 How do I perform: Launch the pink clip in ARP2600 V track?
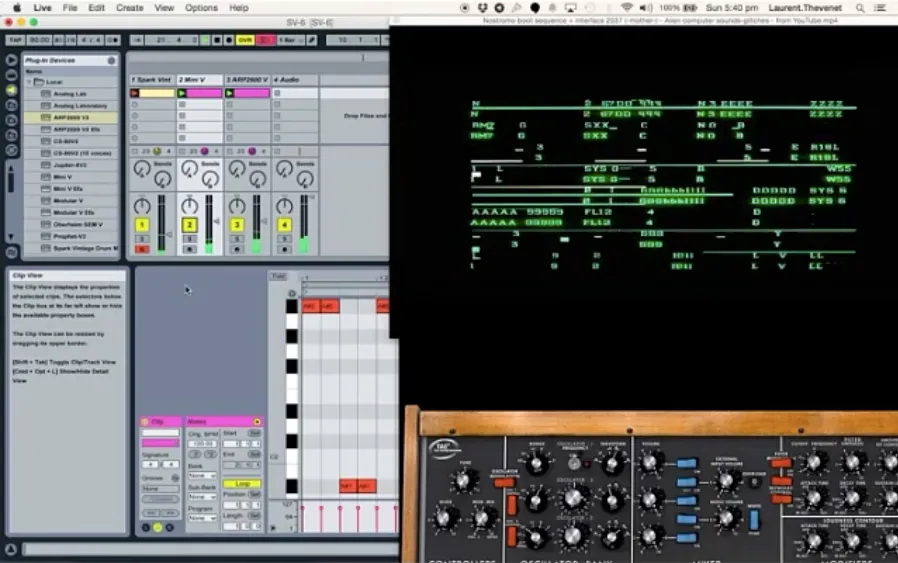click(x=229, y=93)
